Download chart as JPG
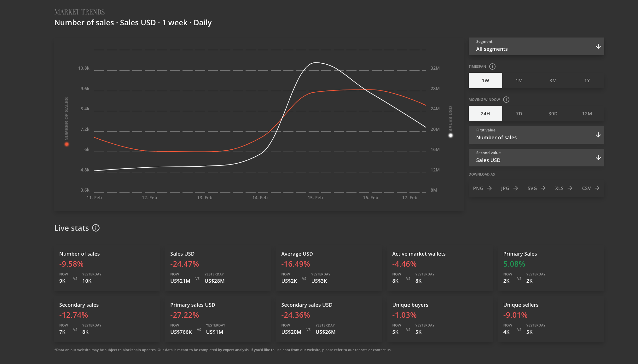The width and height of the screenshot is (638, 364). coord(509,188)
